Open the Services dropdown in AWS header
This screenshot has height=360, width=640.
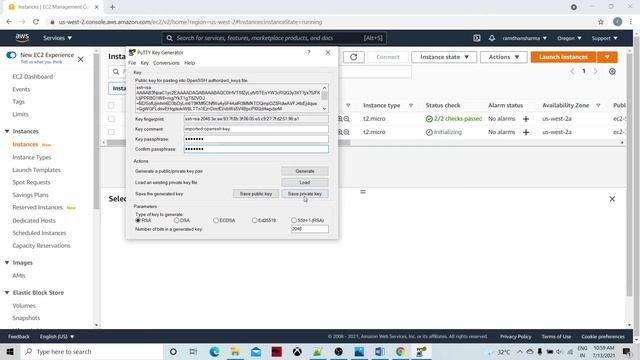point(58,38)
